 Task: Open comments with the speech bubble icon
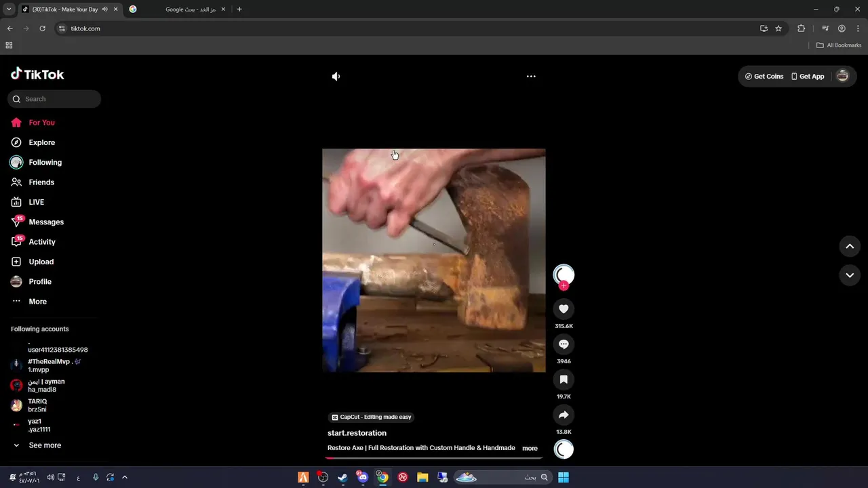(564, 344)
